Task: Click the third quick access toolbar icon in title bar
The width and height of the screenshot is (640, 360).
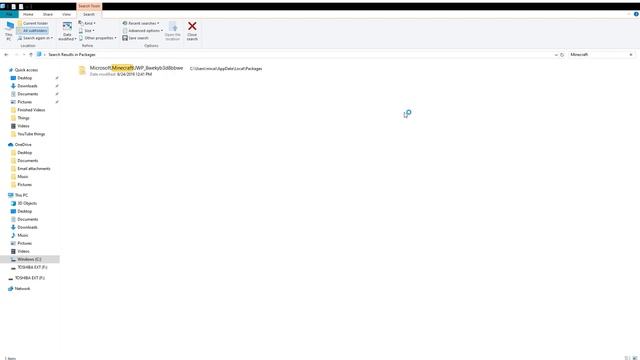Action: 21,7
